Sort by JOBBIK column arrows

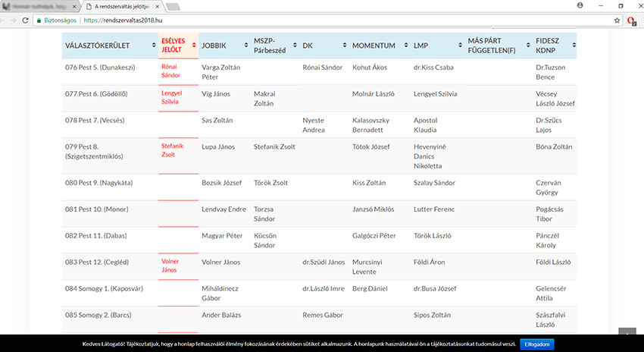pos(246,46)
